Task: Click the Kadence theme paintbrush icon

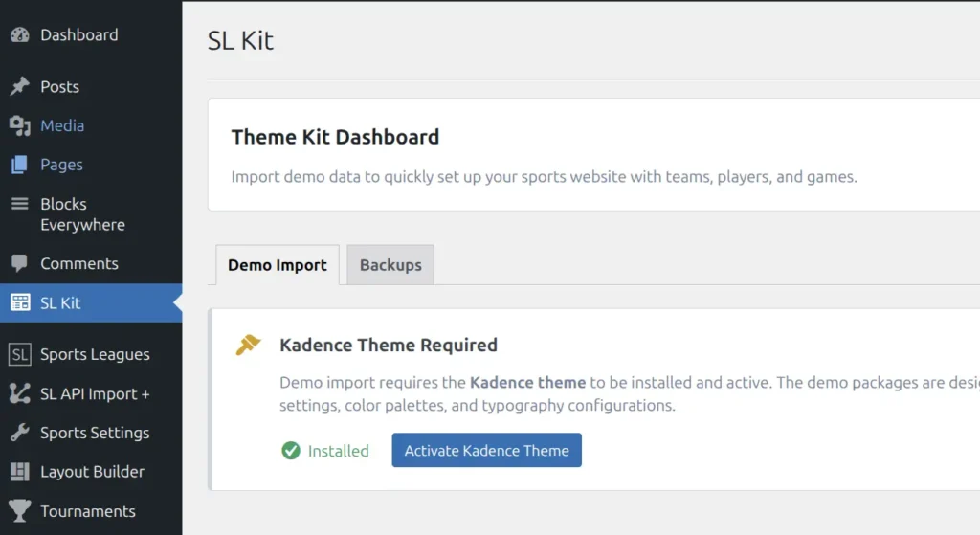Action: tap(248, 345)
